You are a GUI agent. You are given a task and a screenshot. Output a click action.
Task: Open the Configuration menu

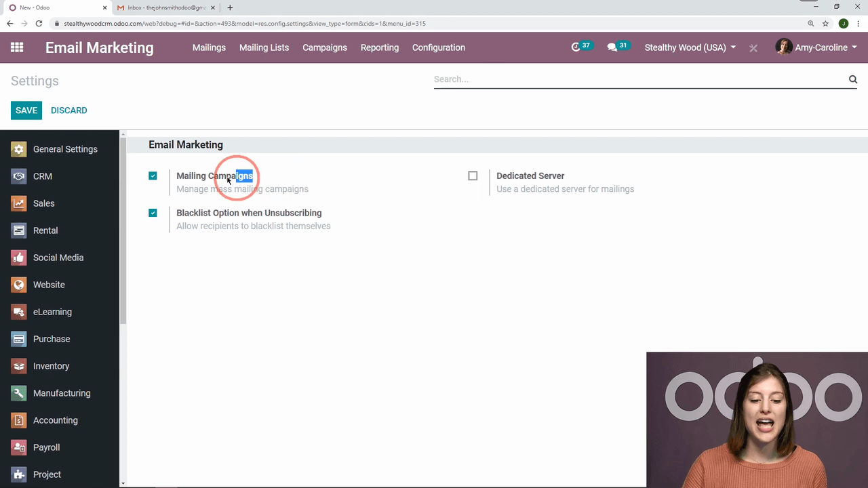point(438,47)
